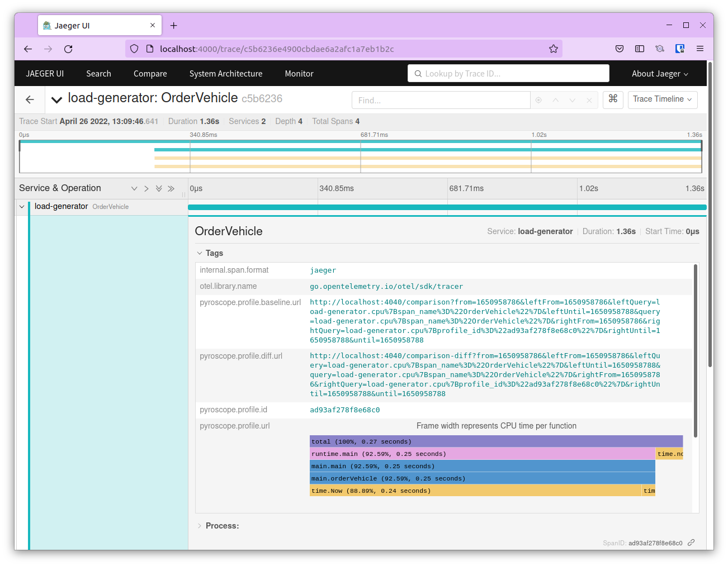Viewport: 728px width, 566px height.
Task: Collapse the trace header chevron
Action: click(x=56, y=99)
